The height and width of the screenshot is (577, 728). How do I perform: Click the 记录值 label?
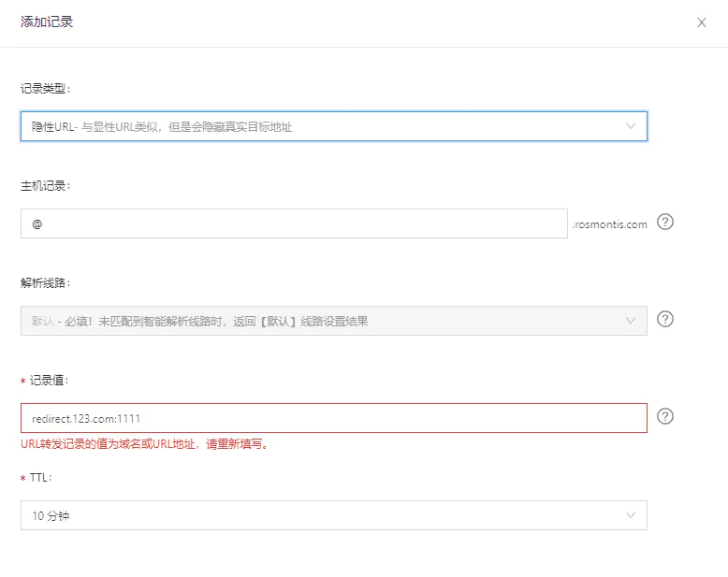tap(49, 381)
